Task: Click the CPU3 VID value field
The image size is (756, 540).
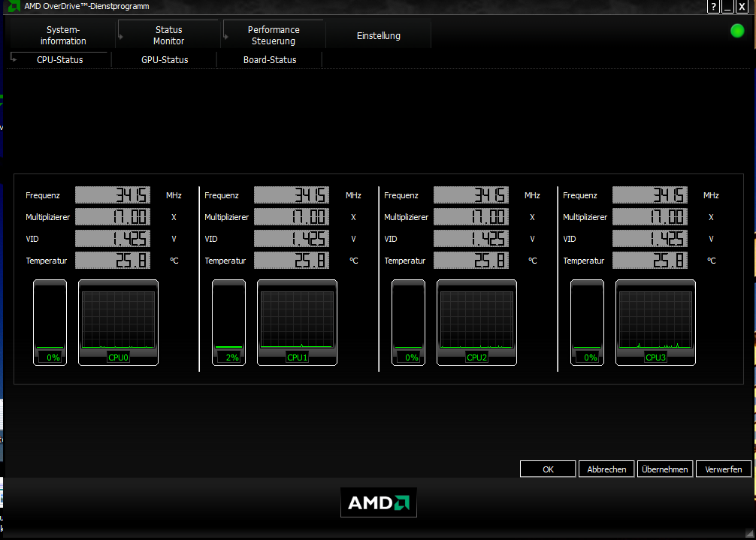Action: click(650, 238)
